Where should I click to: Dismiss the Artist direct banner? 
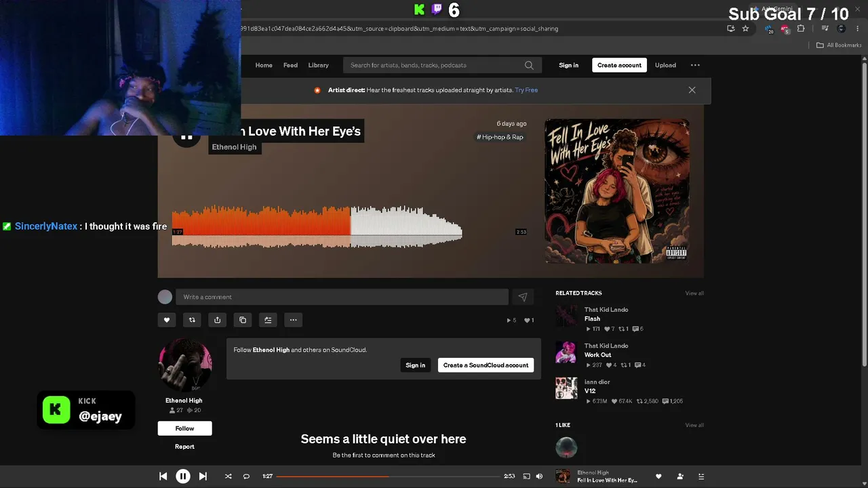coord(692,90)
